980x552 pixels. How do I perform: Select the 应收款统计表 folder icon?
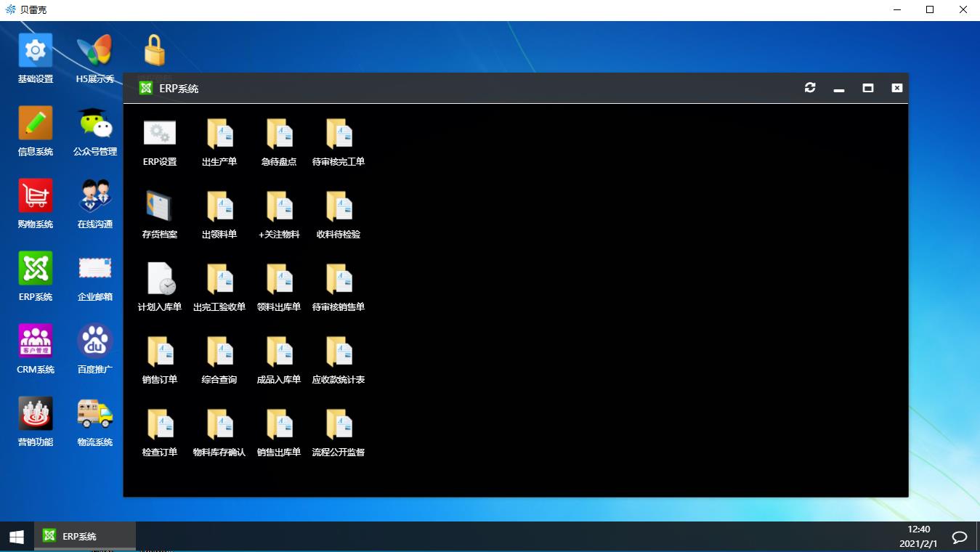pos(339,352)
